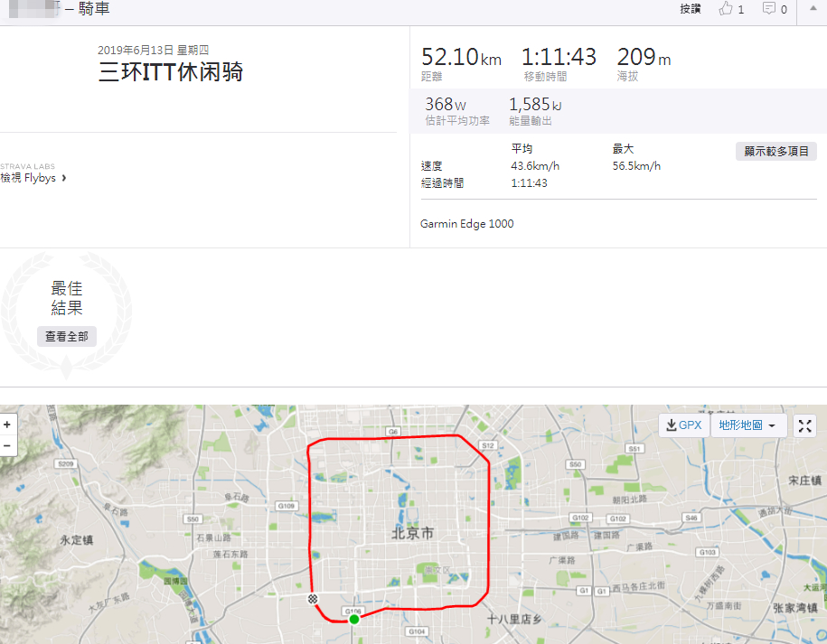View all best results with 查看全部

pos(67,336)
